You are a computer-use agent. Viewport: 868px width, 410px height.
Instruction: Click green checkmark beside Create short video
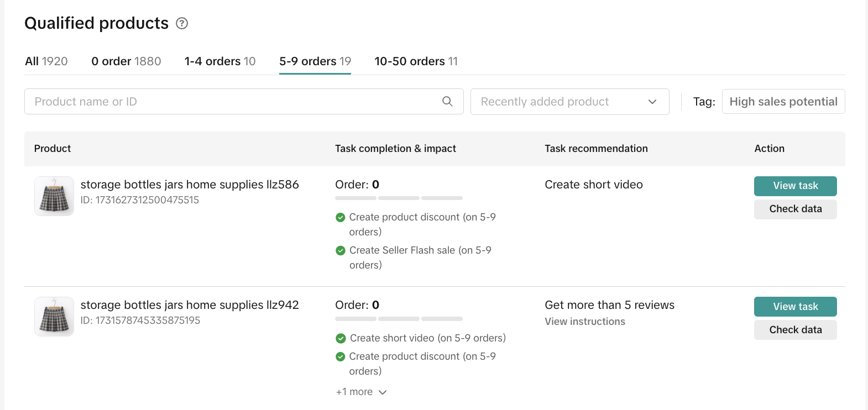(341, 338)
